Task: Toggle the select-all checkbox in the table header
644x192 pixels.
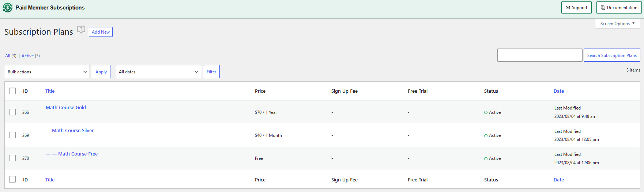Action: click(12, 91)
